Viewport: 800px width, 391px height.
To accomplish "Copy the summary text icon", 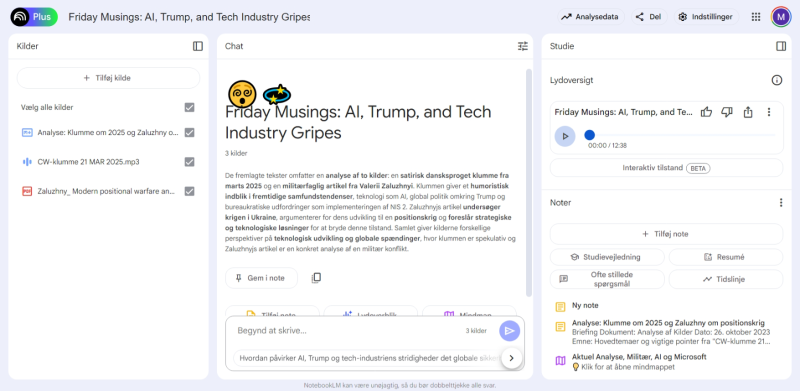I will pos(316,278).
